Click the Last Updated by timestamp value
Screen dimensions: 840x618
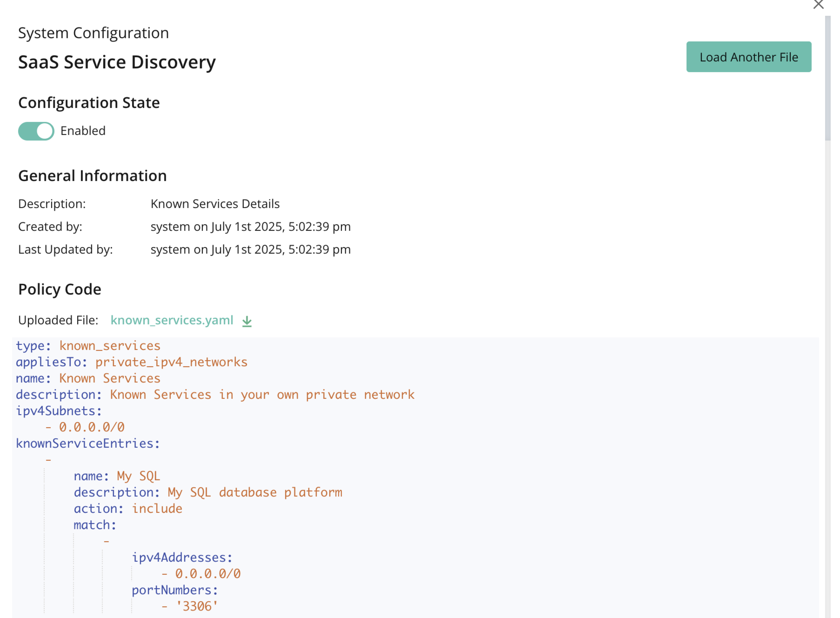click(250, 249)
